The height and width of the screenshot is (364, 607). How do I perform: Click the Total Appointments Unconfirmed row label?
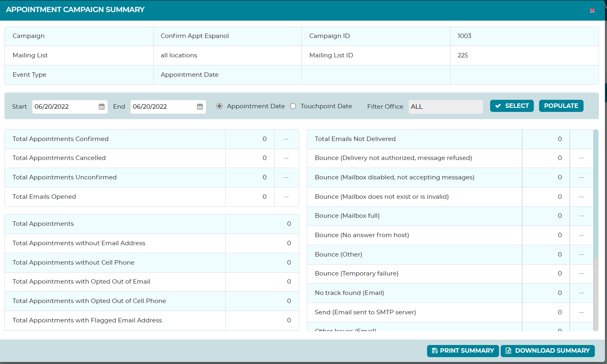coord(65,177)
